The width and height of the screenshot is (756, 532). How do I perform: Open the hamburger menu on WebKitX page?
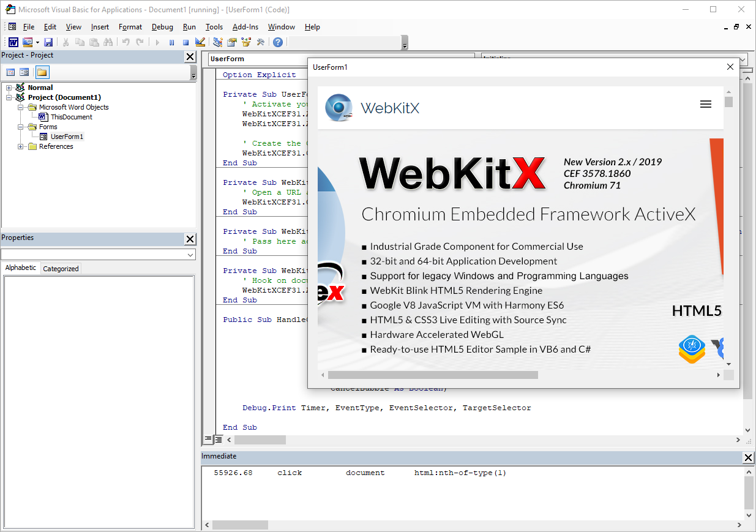(706, 104)
